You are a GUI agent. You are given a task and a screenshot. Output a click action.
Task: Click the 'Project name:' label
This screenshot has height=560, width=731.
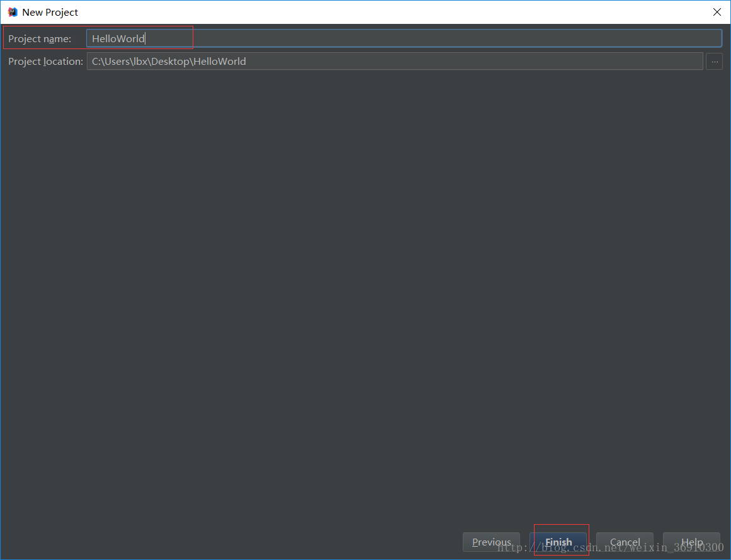tap(40, 38)
